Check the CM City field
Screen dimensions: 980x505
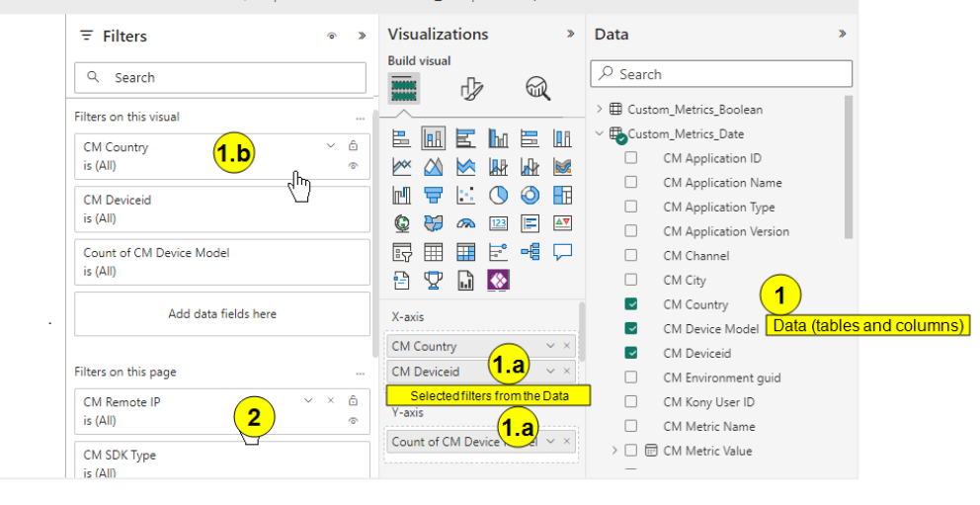click(x=631, y=280)
